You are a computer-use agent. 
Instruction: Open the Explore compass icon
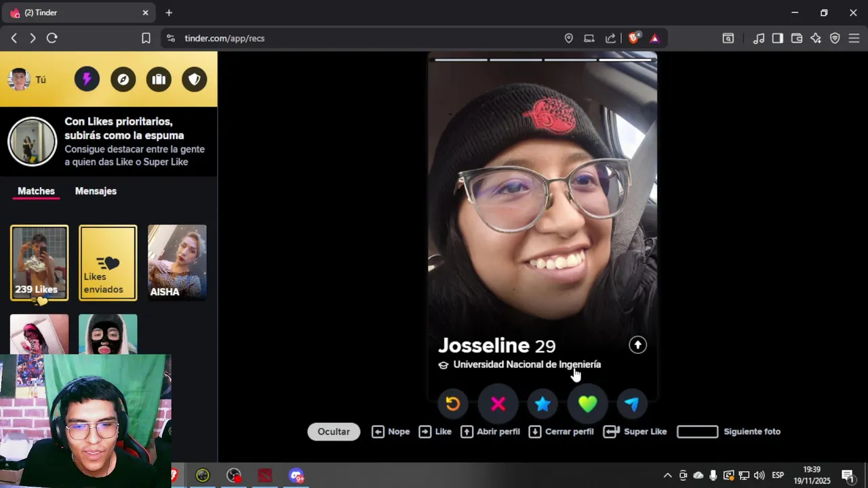tap(123, 79)
